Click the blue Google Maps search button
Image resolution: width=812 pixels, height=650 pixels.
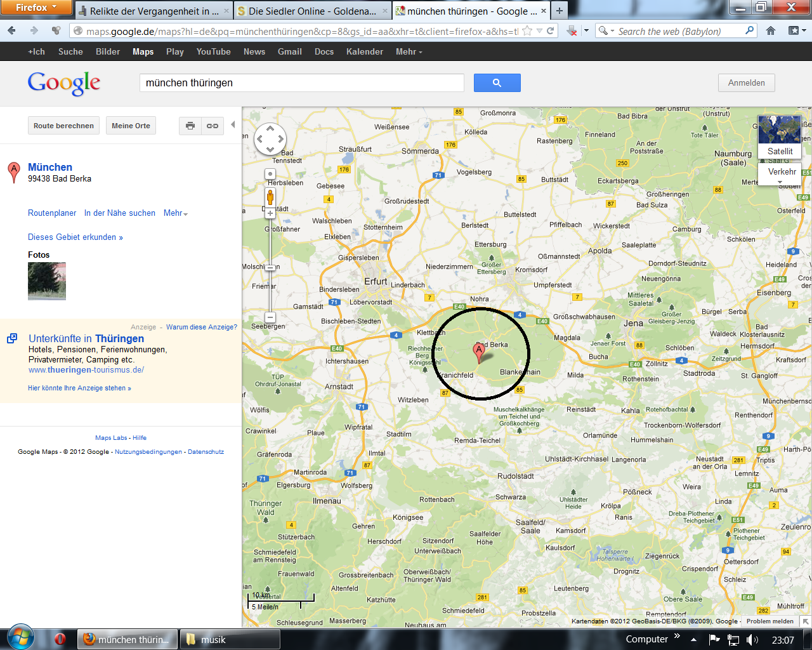point(497,83)
